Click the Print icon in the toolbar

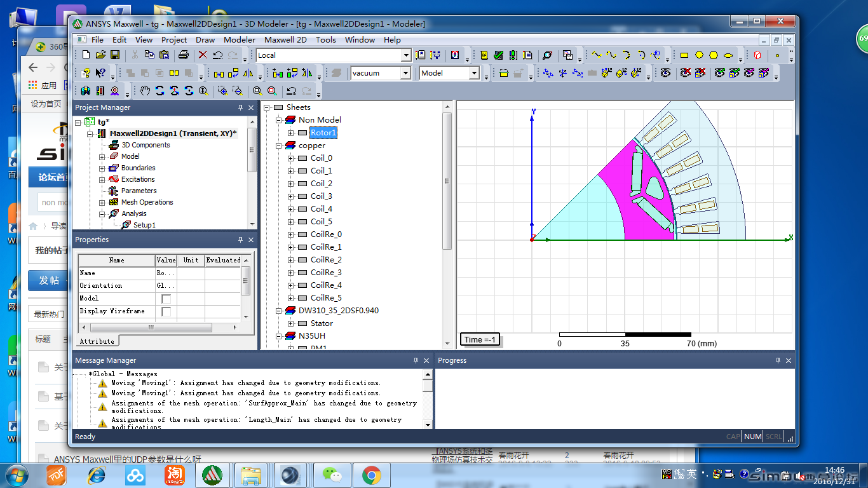click(184, 55)
